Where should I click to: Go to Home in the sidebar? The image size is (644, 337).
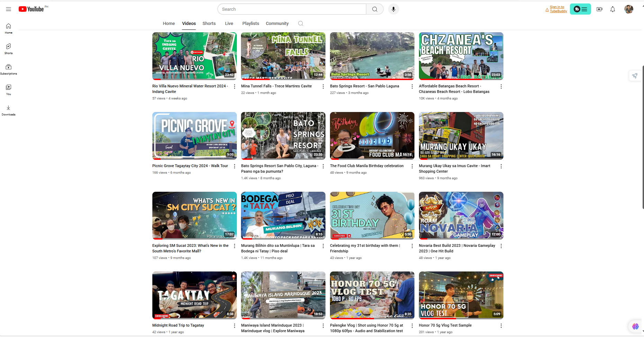tap(9, 28)
